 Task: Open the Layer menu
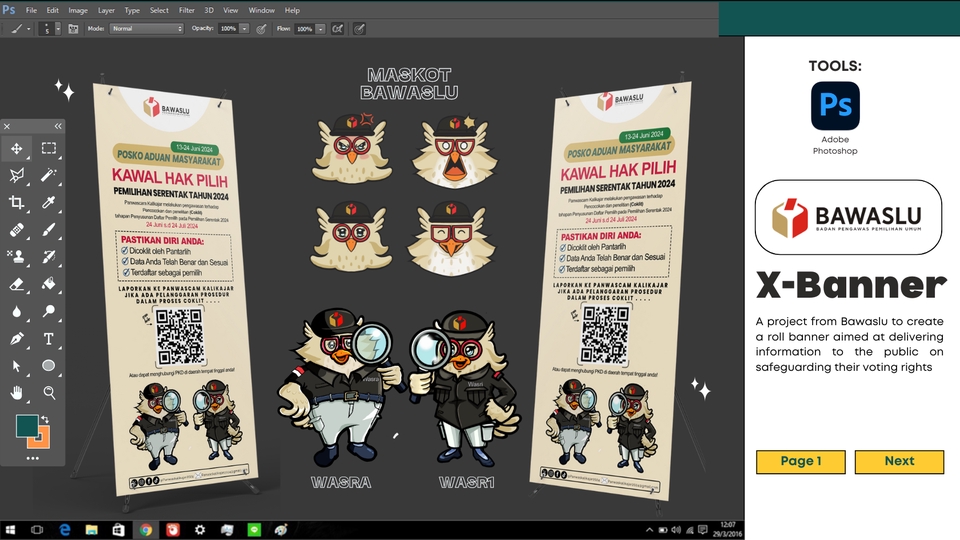click(106, 10)
